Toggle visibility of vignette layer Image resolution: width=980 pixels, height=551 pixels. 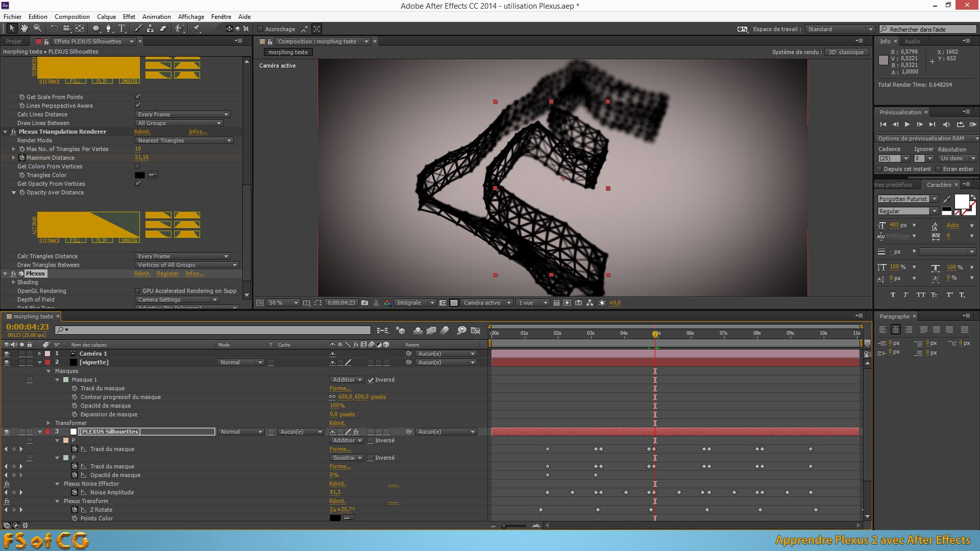point(6,362)
